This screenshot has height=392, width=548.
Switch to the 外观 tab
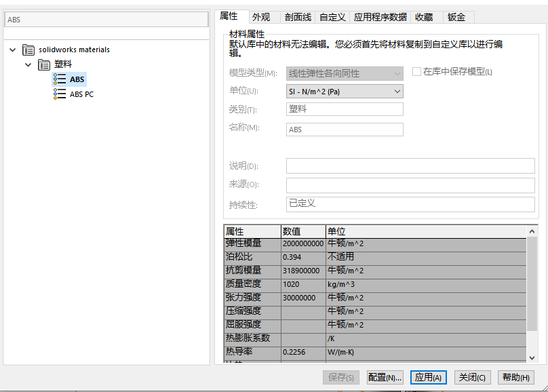tap(261, 18)
